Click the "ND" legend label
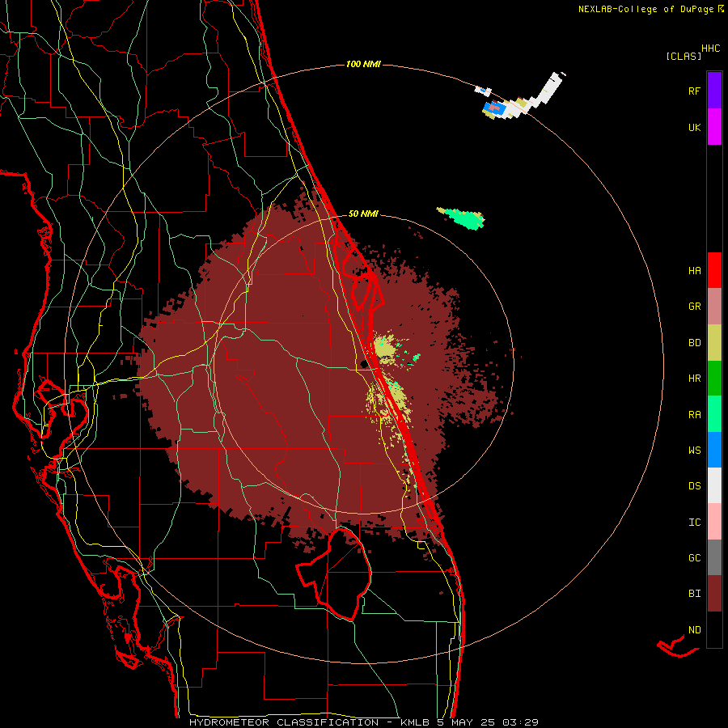 pos(694,629)
